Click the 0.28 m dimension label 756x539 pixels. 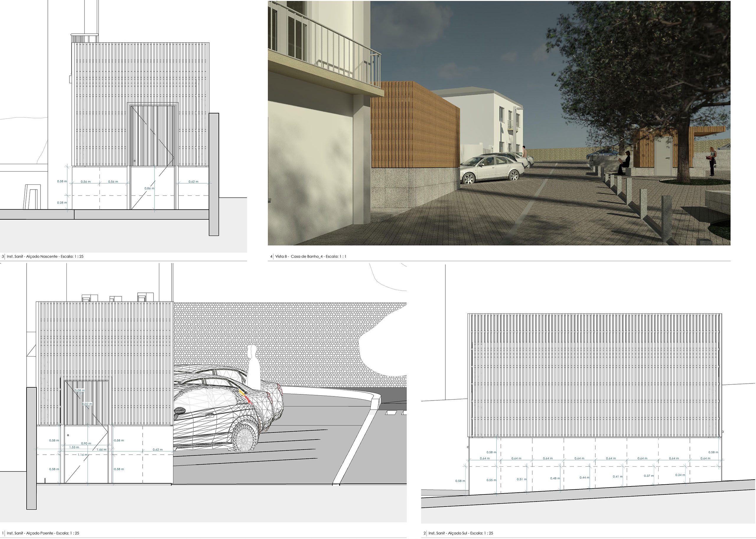click(x=62, y=202)
